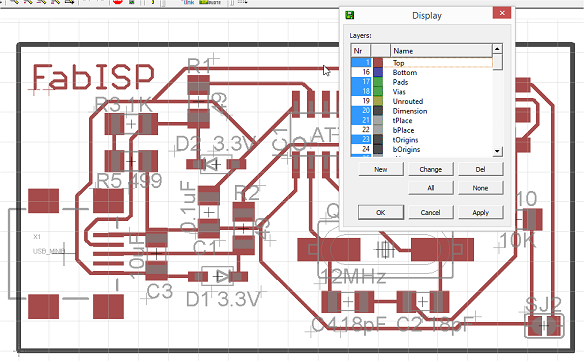Toggle visibility via layer number 23 cell

[361, 140]
